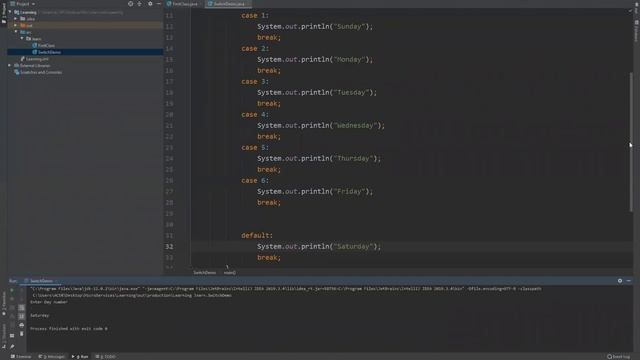Click the default: keyword in editor
640x360 pixels.
click(257, 236)
